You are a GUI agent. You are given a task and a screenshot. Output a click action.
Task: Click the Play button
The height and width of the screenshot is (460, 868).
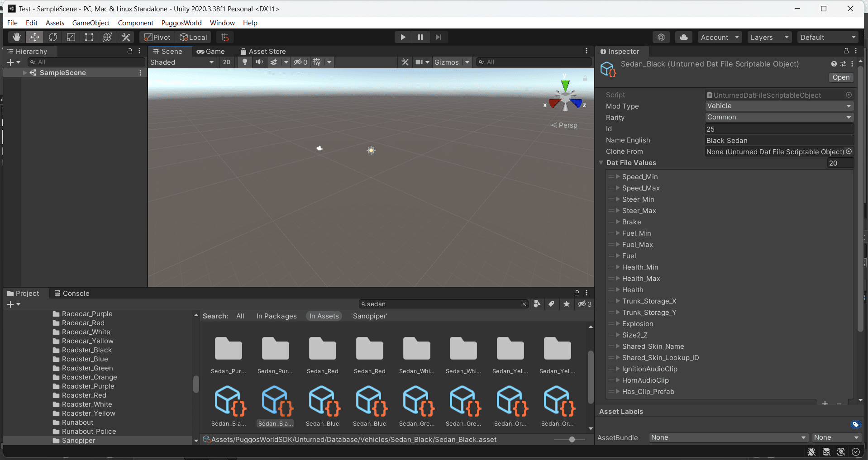pyautogui.click(x=403, y=37)
